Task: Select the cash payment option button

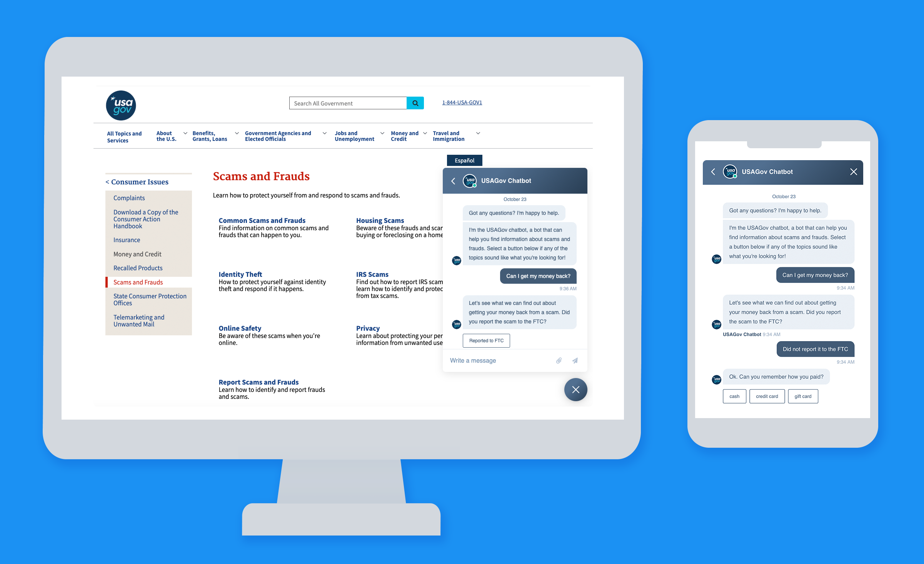Action: coord(734,396)
